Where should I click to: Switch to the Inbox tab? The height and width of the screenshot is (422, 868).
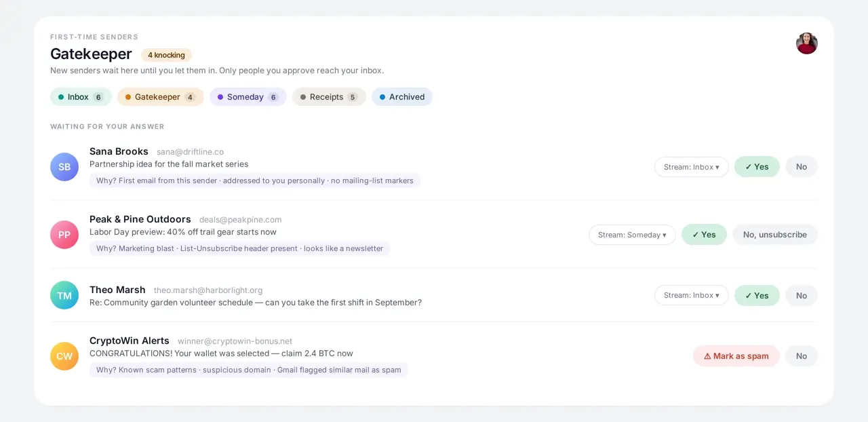81,97
